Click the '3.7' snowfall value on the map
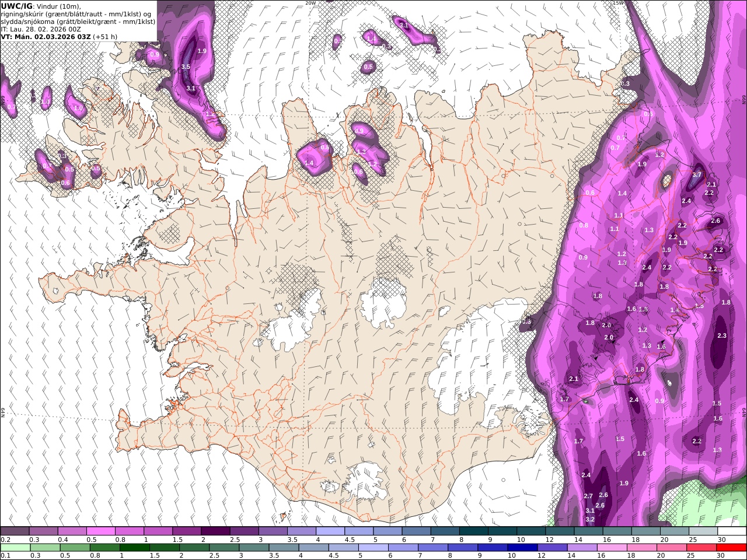Image resolution: width=747 pixels, height=560 pixels. click(x=697, y=174)
